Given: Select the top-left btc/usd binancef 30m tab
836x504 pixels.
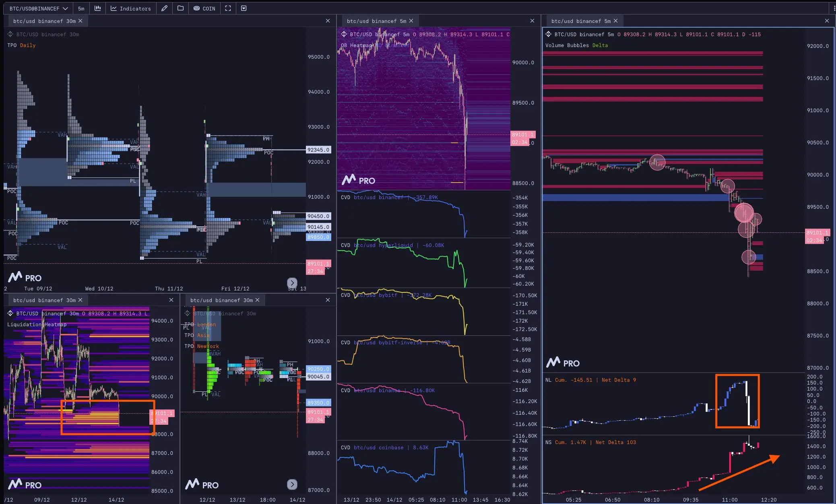Looking at the screenshot, I should [x=44, y=21].
